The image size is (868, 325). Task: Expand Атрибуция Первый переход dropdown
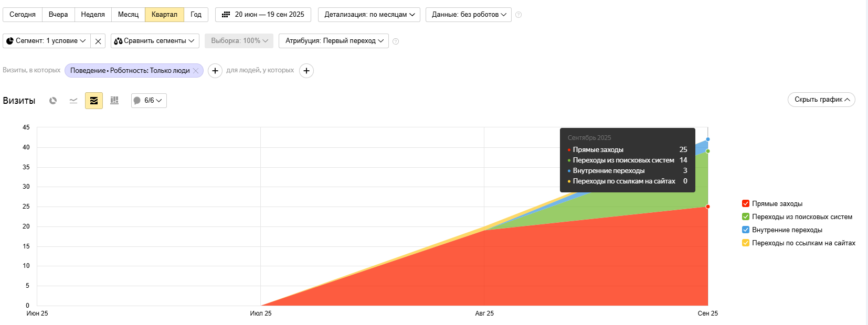(334, 41)
